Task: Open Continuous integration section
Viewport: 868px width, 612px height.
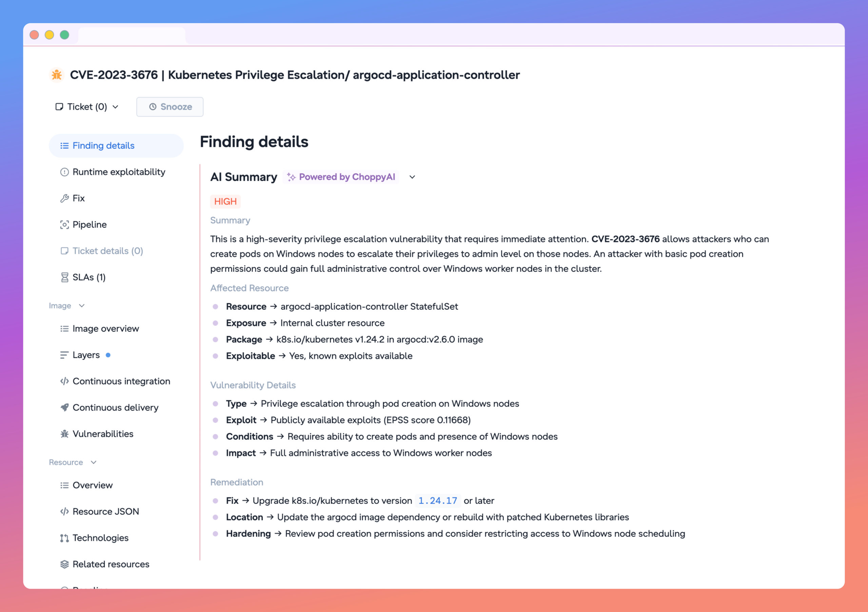Action: (x=116, y=382)
